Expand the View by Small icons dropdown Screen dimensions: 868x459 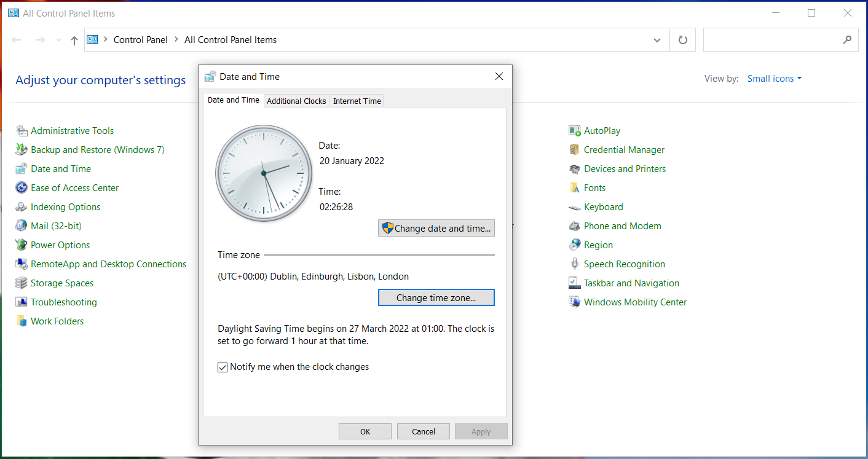click(x=775, y=79)
